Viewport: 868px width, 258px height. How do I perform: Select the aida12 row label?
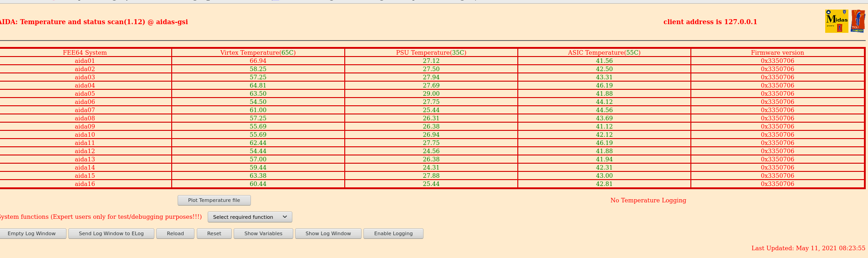(85, 151)
